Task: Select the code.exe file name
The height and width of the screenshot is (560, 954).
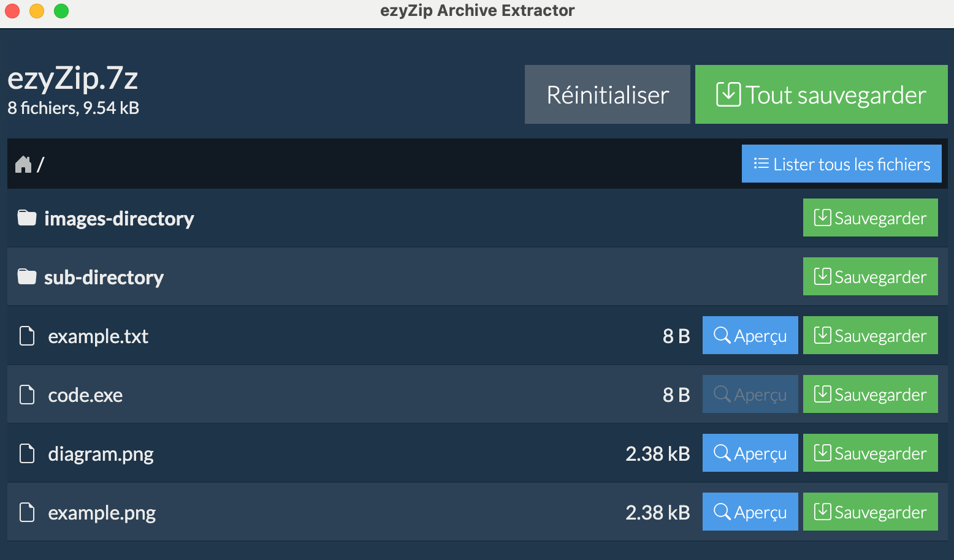Action: [x=85, y=395]
